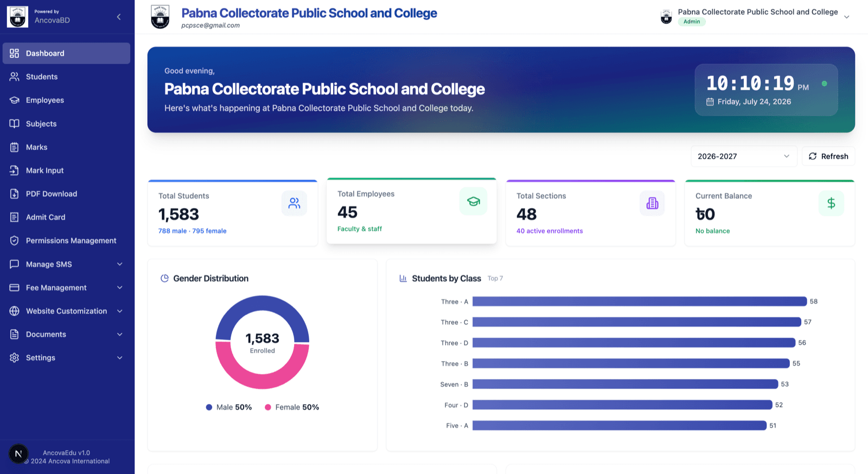This screenshot has height=474, width=868.
Task: Click the Pabna Collectorate header title
Action: tap(309, 13)
